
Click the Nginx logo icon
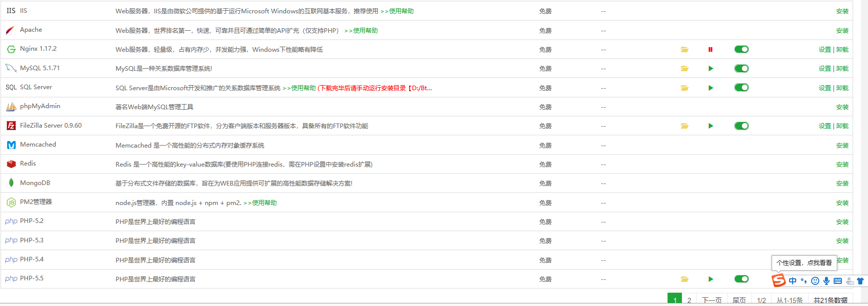(11, 49)
